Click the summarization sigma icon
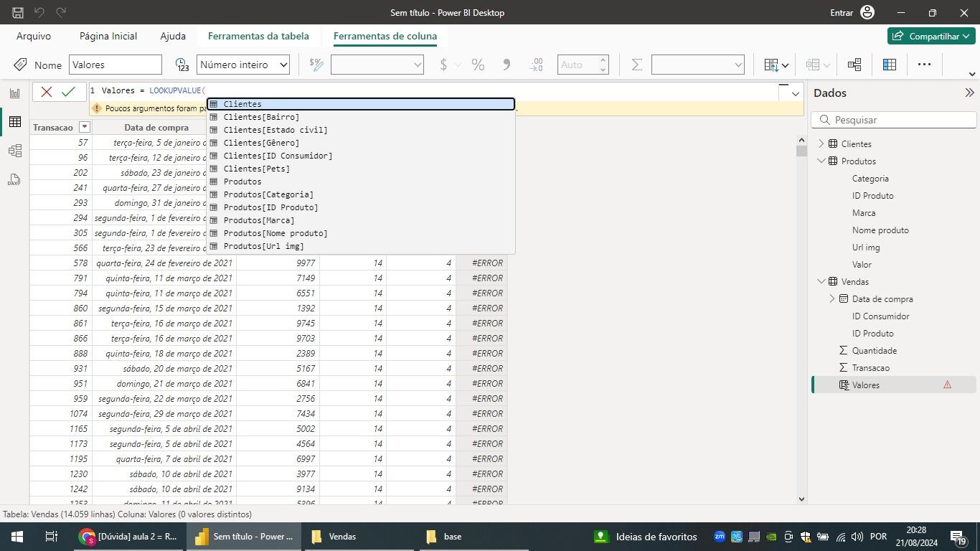This screenshot has width=980, height=551. 636,65
